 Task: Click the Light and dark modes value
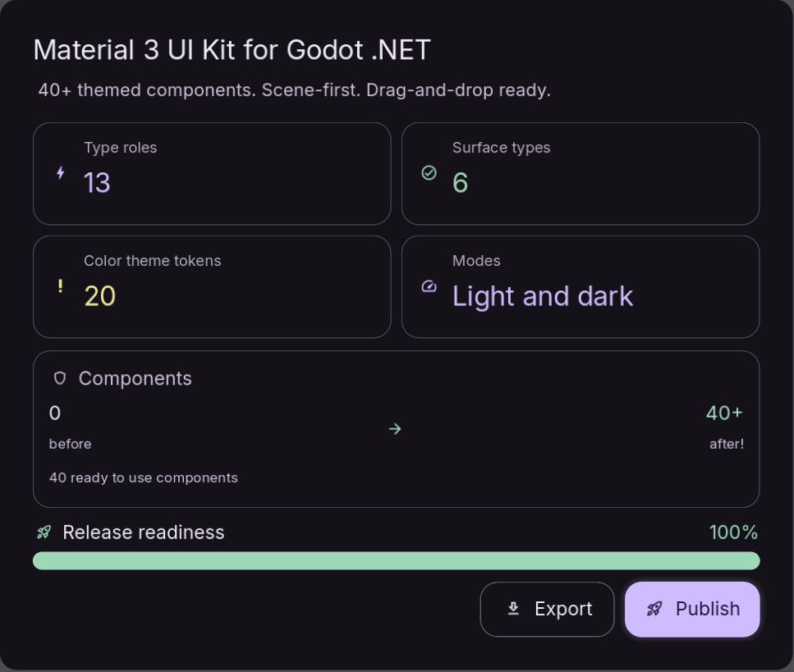click(x=542, y=296)
